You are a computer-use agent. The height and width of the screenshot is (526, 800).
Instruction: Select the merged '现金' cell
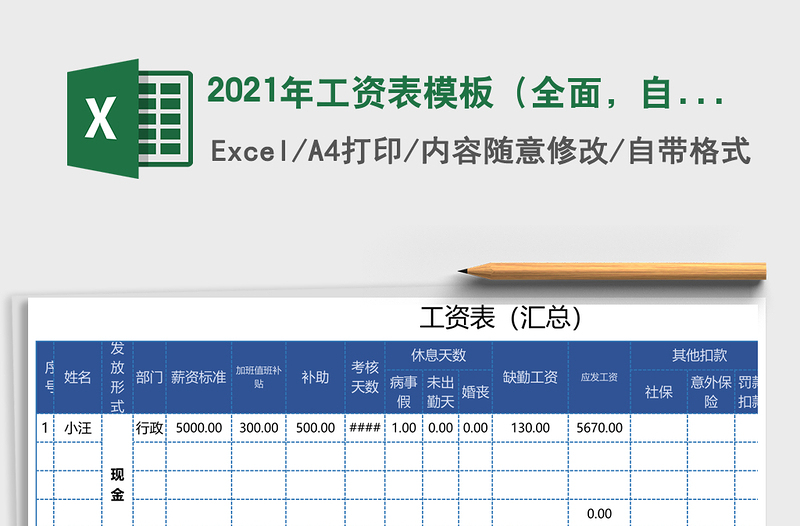(117, 470)
